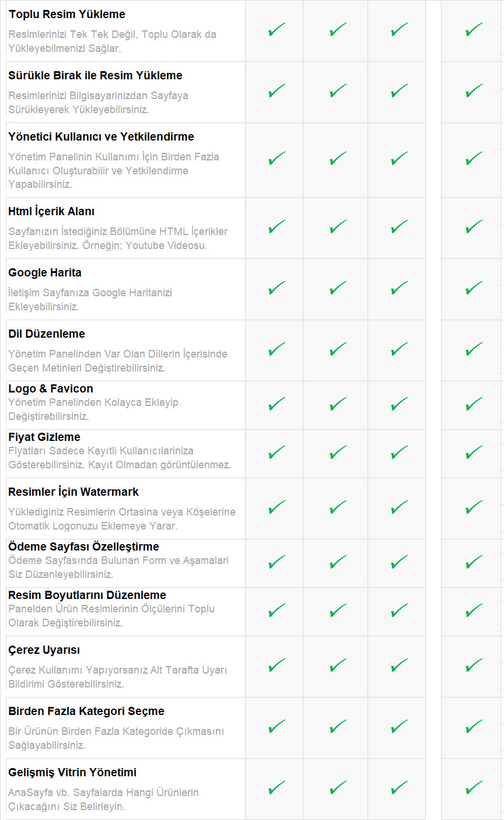Click last-column checkmark for Dil Düzenleme
The image size is (504, 820).
click(474, 349)
